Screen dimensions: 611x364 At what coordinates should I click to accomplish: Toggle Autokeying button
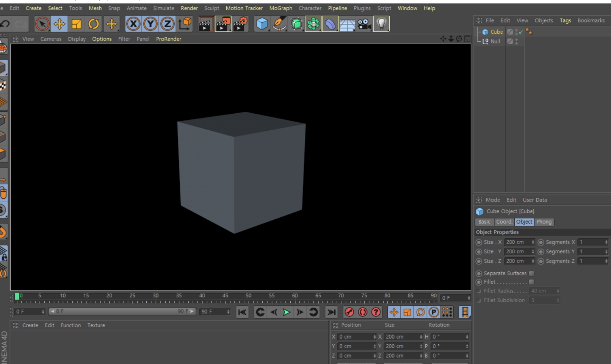coord(363,312)
